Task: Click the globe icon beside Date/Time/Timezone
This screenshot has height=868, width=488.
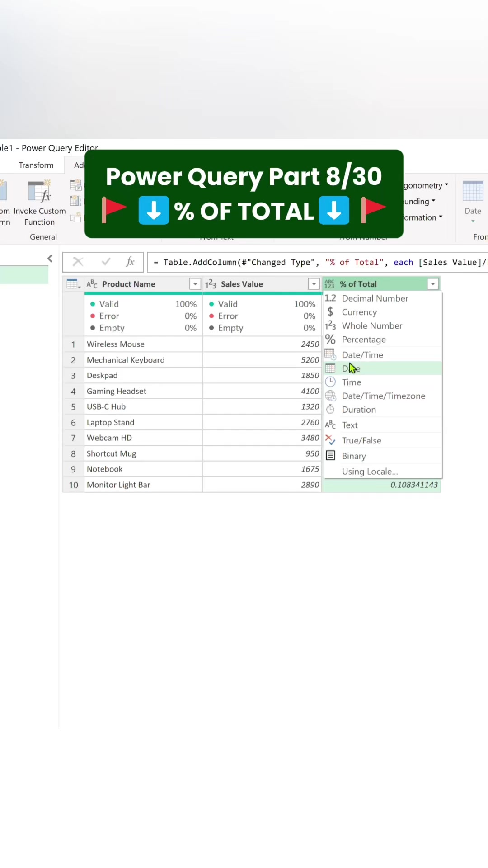Action: click(x=331, y=396)
